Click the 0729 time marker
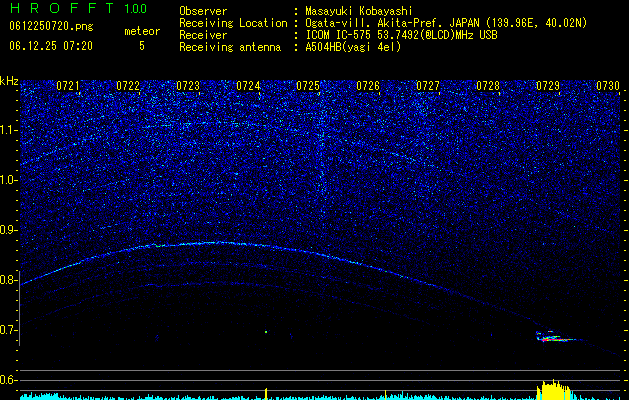Viewport: 629px width, 400px height. pos(548,86)
